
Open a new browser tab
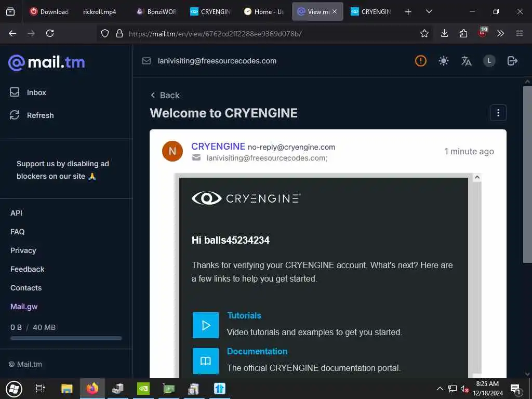point(408,12)
